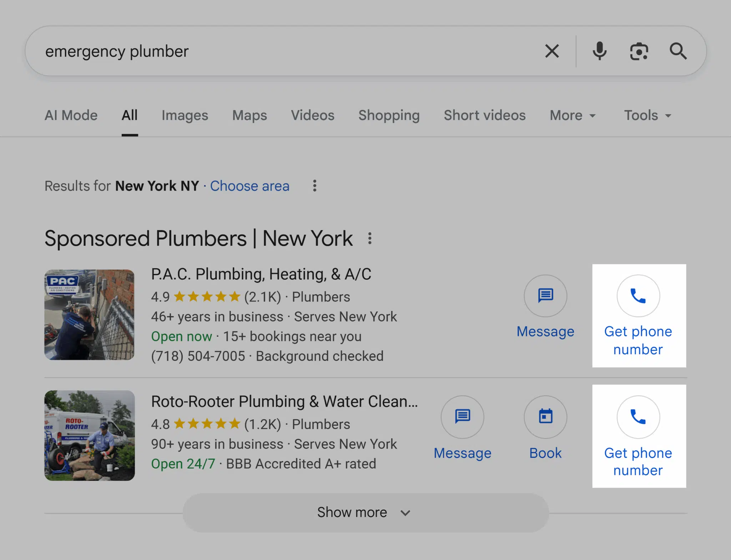Click the (718) 504-7005 phone number text
This screenshot has width=731, height=560.
point(198,356)
